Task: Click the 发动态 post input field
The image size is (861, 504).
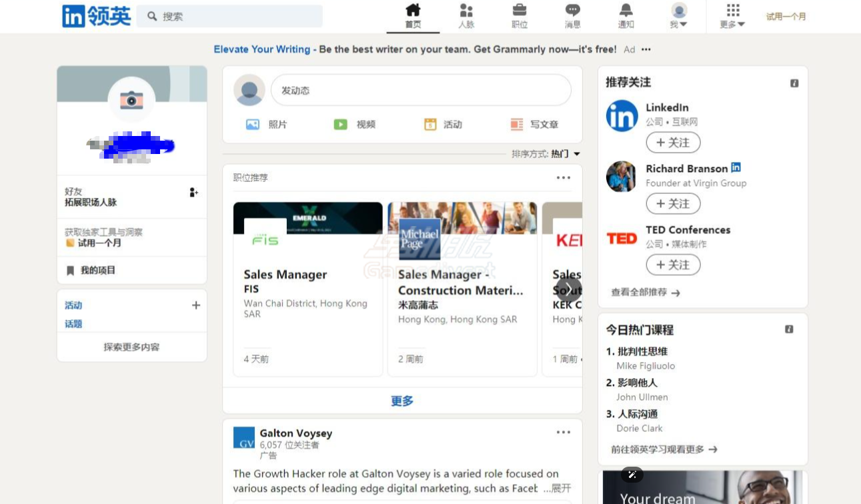Action: click(x=421, y=89)
